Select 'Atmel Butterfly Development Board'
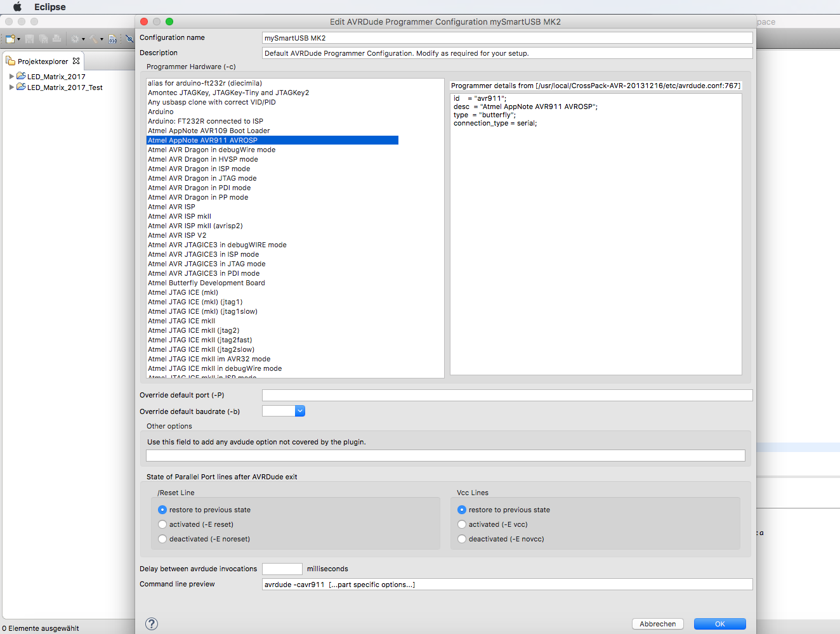840x634 pixels. click(206, 283)
